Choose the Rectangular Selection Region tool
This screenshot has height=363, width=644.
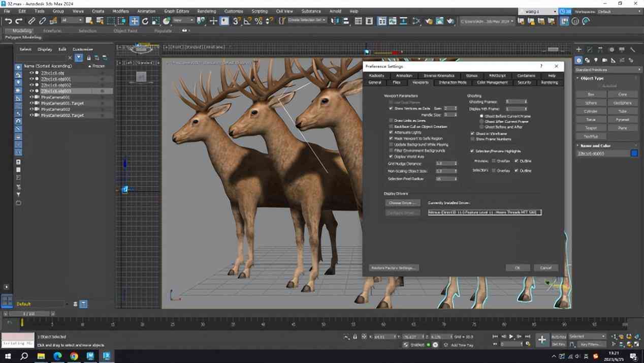pyautogui.click(x=111, y=21)
